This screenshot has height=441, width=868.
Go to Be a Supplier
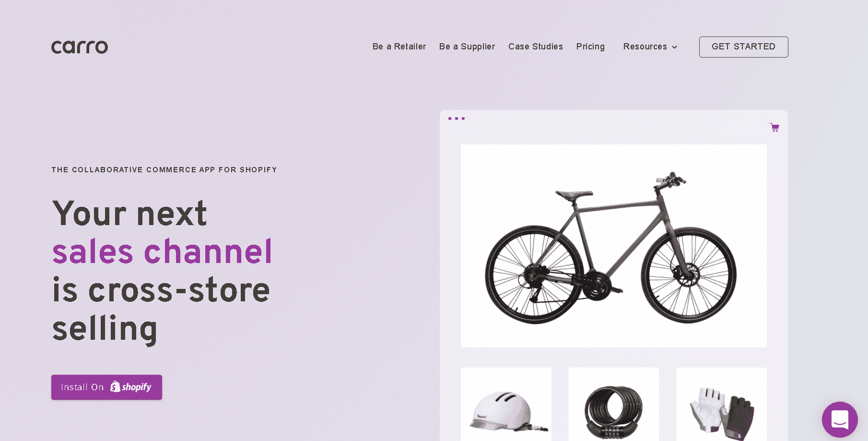click(467, 47)
